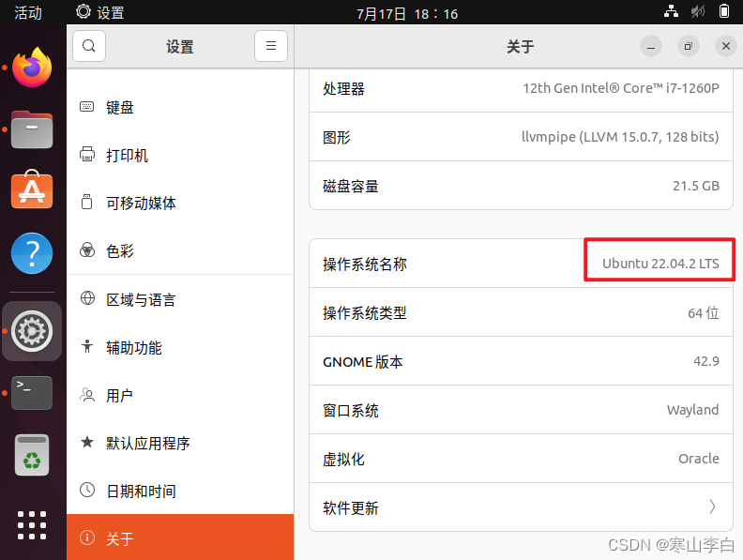Open the Trash dock icon
743x560 pixels.
[32, 455]
